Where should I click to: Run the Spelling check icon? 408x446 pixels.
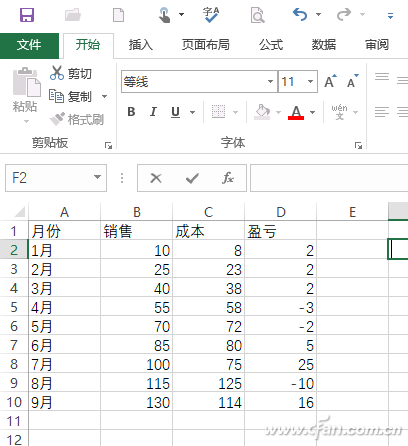point(211,15)
